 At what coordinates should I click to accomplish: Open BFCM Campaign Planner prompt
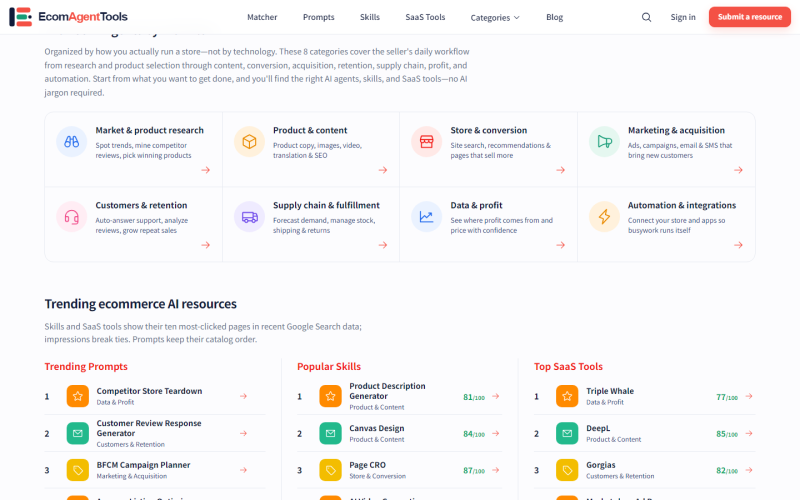(143, 465)
